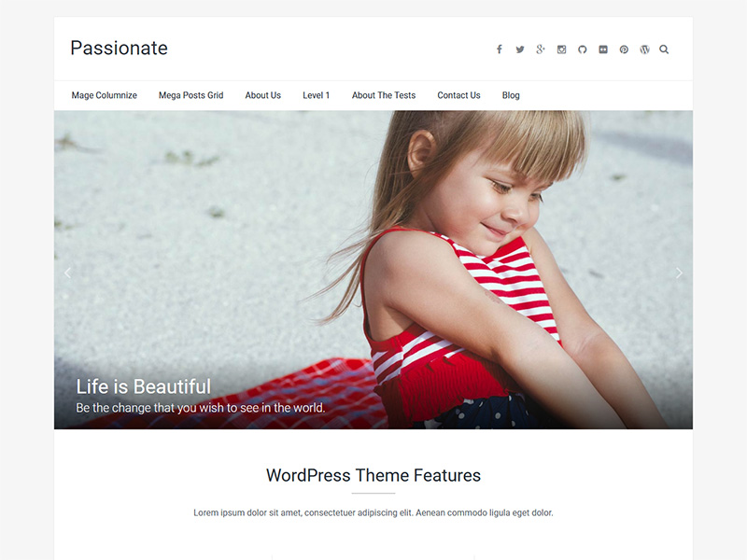Advance slider with right arrow

point(679,273)
